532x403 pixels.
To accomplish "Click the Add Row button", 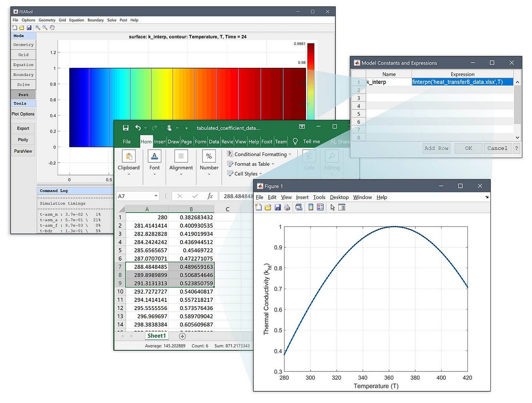I will (x=436, y=148).
